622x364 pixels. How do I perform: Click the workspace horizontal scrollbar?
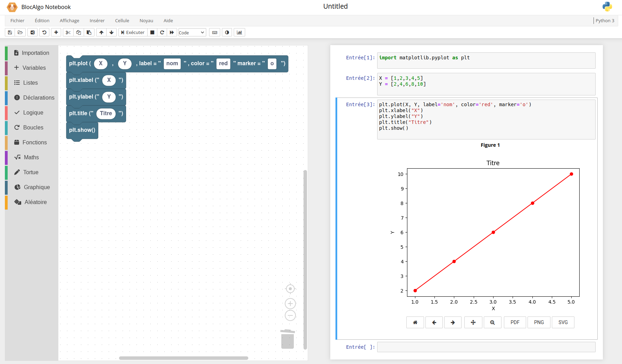(183, 358)
